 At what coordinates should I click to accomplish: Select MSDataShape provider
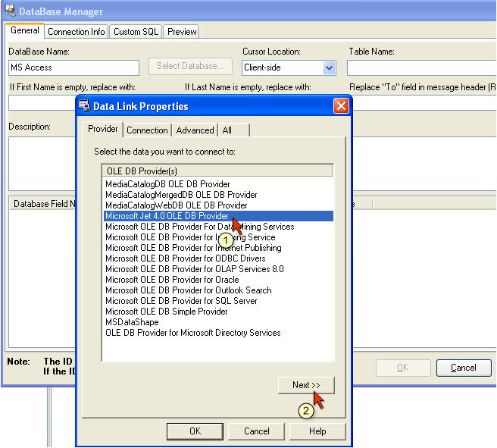218,322
